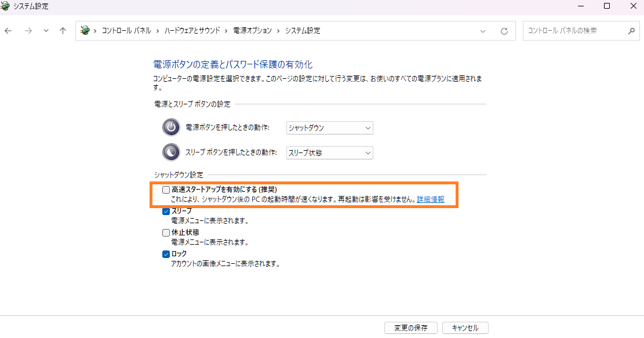The image size is (644, 338).
Task: Click heading 電源ボタンの定義とパスワード保護の有効化
Action: pyautogui.click(x=232, y=64)
